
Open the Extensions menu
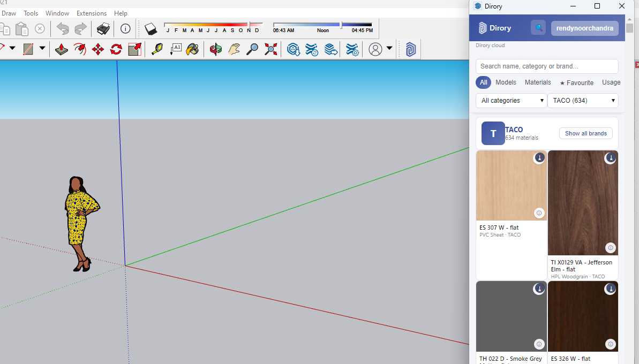91,13
